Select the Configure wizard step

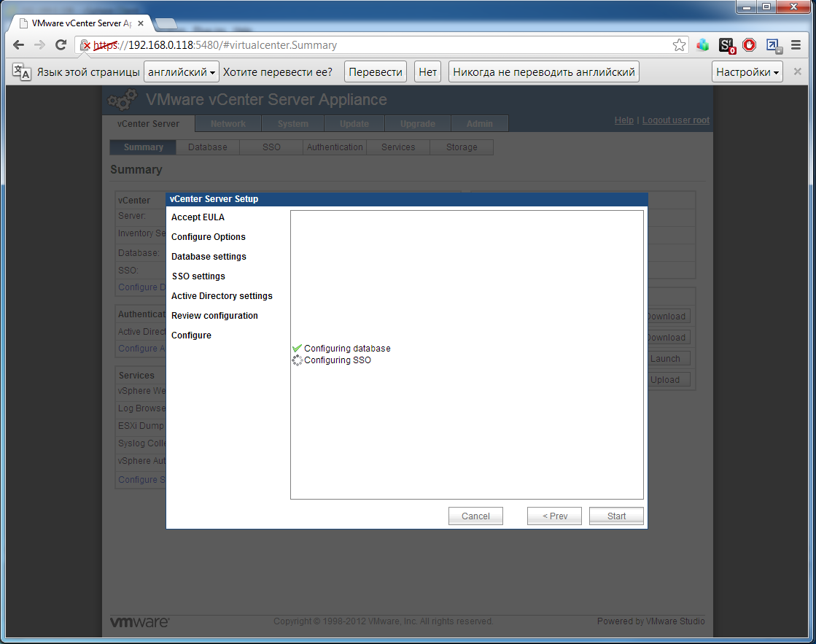tap(191, 335)
